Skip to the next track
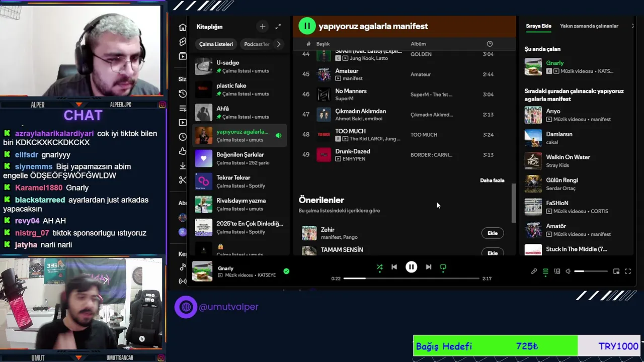Screen dimensions: 644x362 [428, 267]
